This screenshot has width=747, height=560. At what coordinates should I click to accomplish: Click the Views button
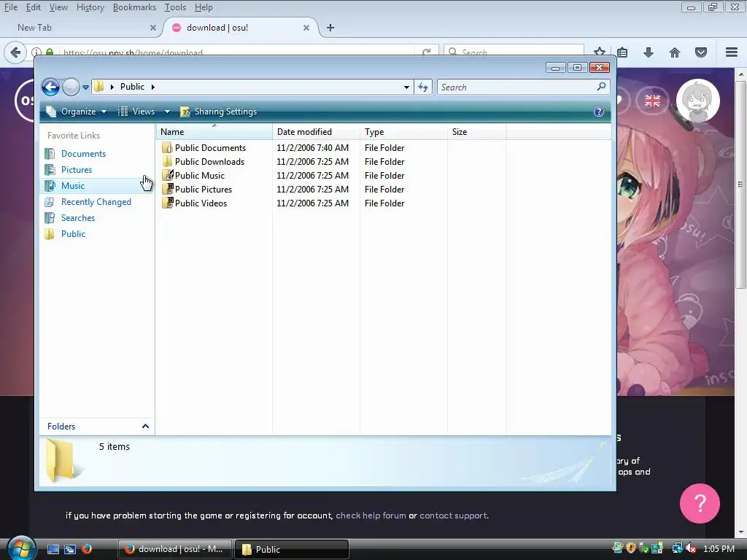click(136, 112)
